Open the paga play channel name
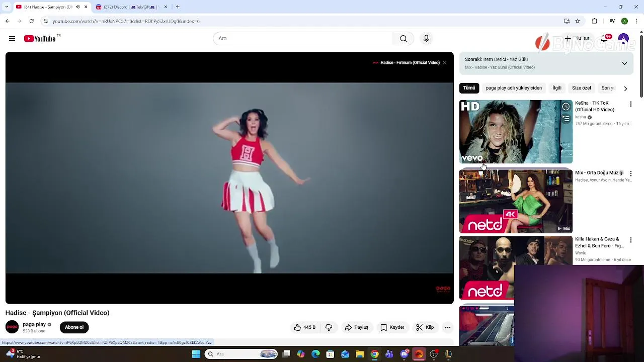644x362 pixels. [34, 324]
